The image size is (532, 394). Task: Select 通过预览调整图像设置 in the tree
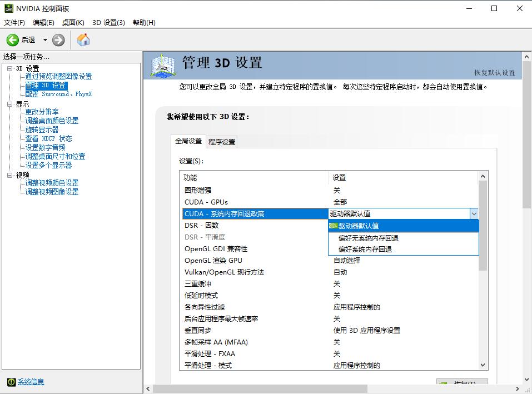point(58,76)
